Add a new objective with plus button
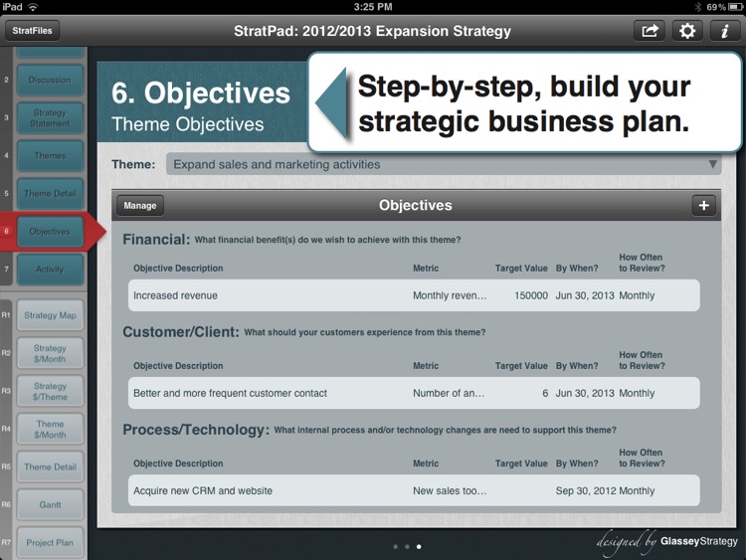 703,206
